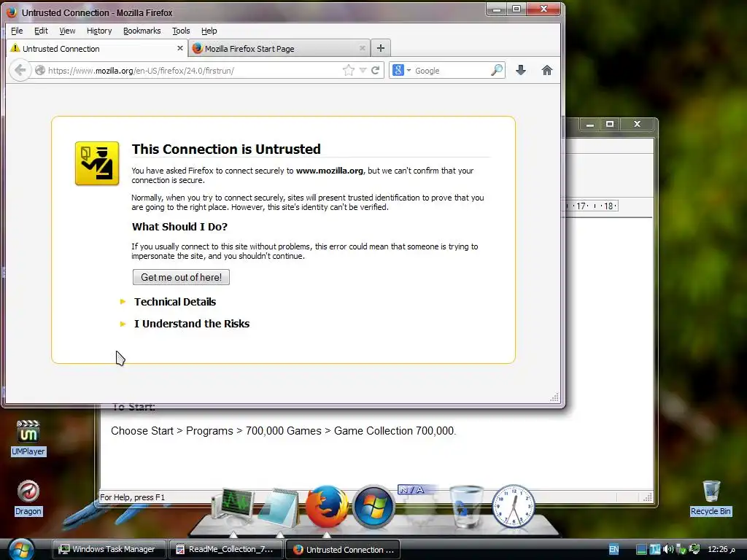This screenshot has width=747, height=560.
Task: Open UMPlayer desktop icon
Action: coord(28,437)
